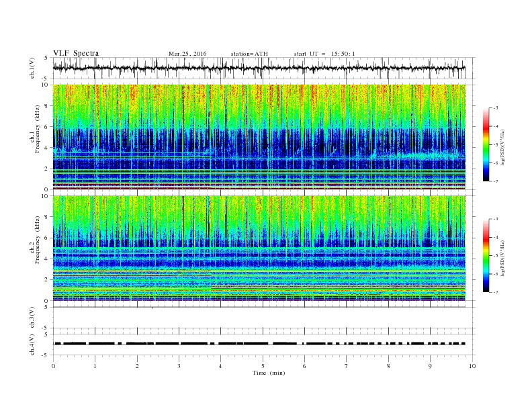Click the "-7" label on ch.2 color bar

[496, 292]
